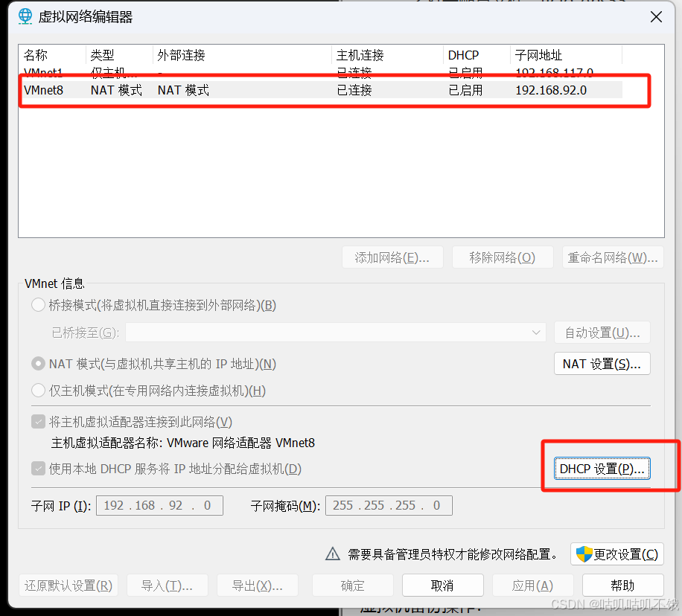The width and height of the screenshot is (682, 616).
Task: Click the 子网 IP input field
Action: coord(159,505)
